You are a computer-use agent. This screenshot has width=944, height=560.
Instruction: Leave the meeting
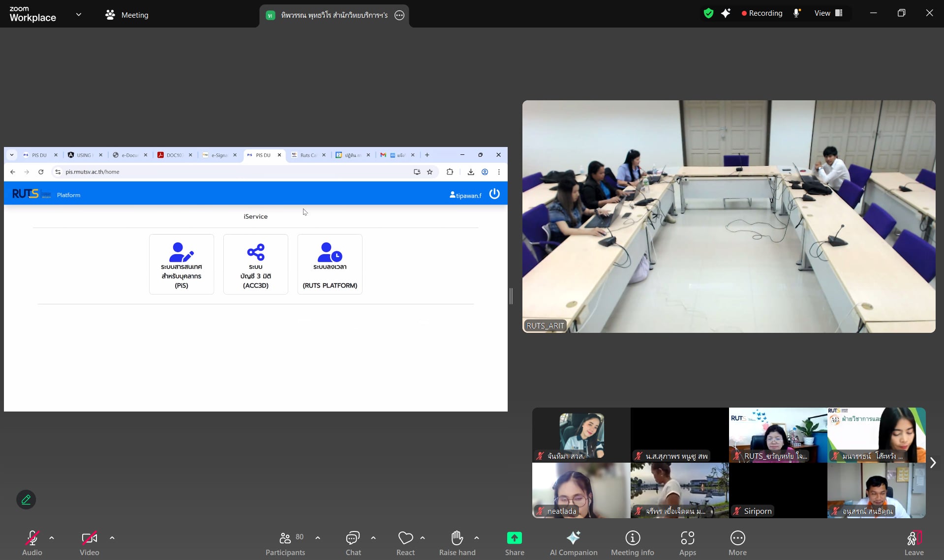(x=914, y=538)
